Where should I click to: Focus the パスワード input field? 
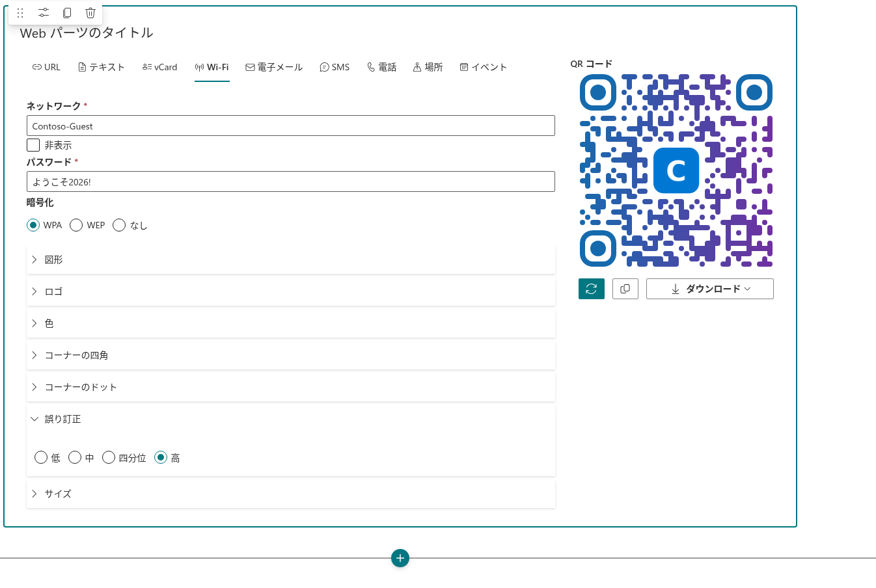coord(291,181)
